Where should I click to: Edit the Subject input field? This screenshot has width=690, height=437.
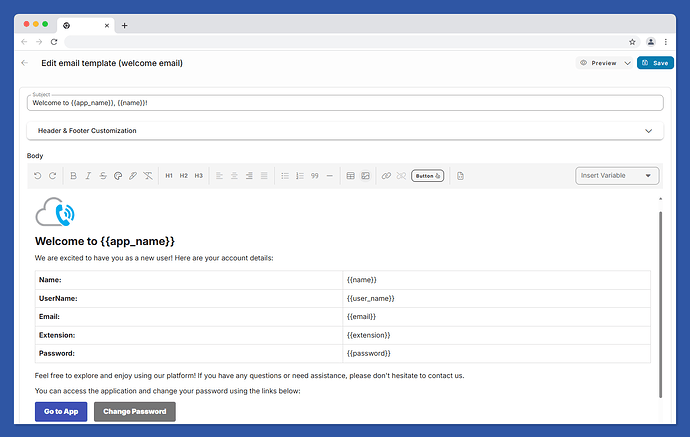(x=345, y=103)
